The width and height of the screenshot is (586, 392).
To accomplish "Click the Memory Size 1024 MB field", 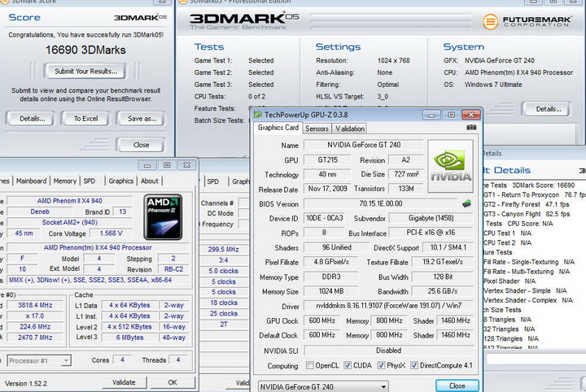I will pos(330,291).
